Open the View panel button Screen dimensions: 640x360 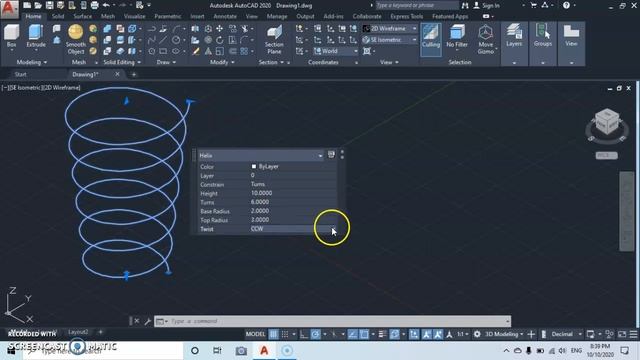[x=571, y=36]
